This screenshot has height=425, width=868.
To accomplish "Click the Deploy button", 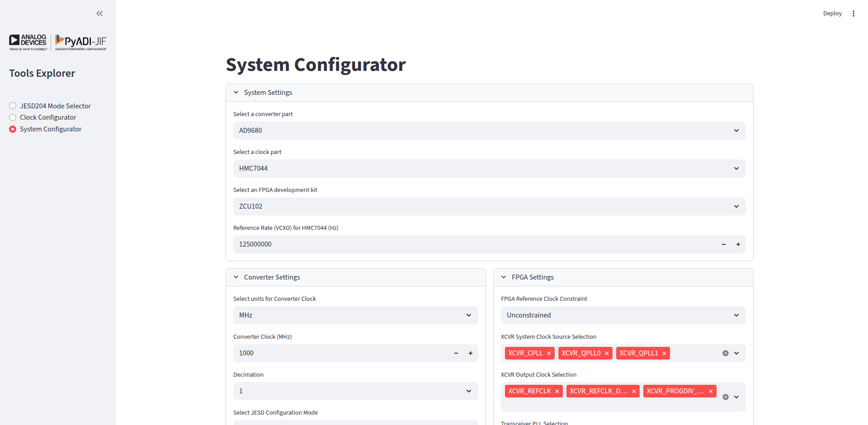I will [832, 13].
